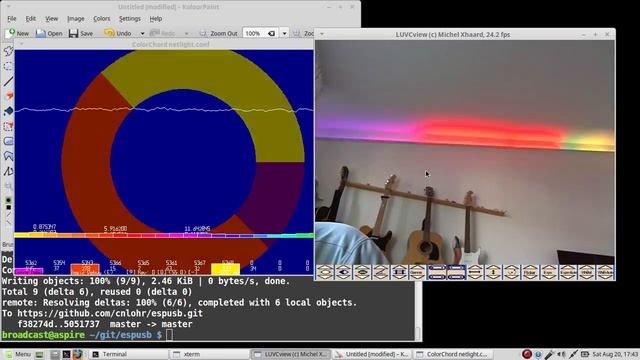Screen dimensions: 640x360
Task: Open the Menu button on taskbar
Action: pyautogui.click(x=17, y=354)
